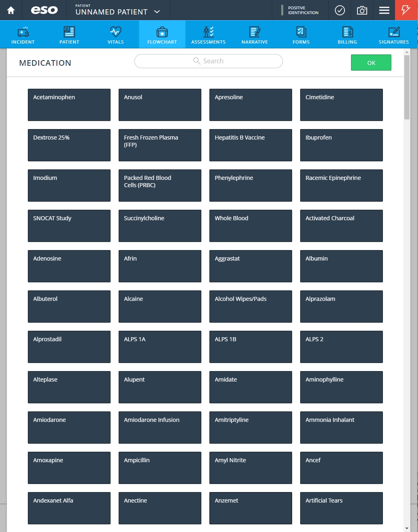
Task: Select Whole Blood
Action: (x=251, y=226)
